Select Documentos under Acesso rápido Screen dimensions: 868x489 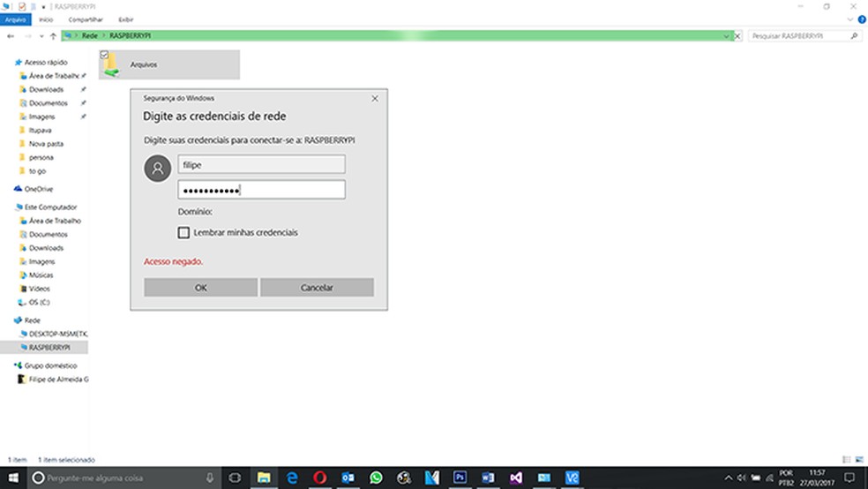pos(49,103)
